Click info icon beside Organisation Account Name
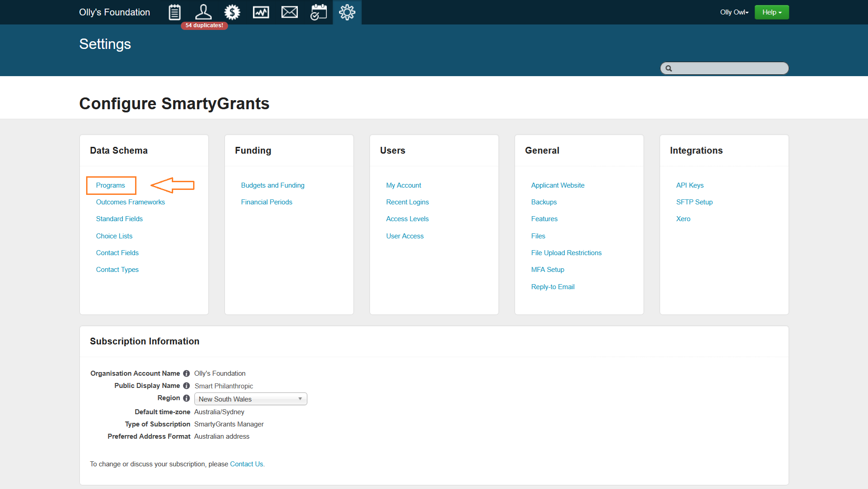 tap(186, 373)
